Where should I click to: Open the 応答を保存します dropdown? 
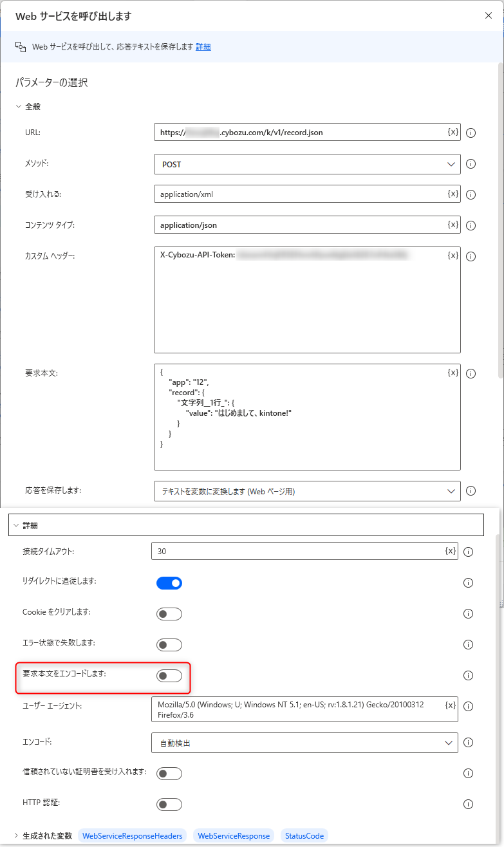click(307, 491)
